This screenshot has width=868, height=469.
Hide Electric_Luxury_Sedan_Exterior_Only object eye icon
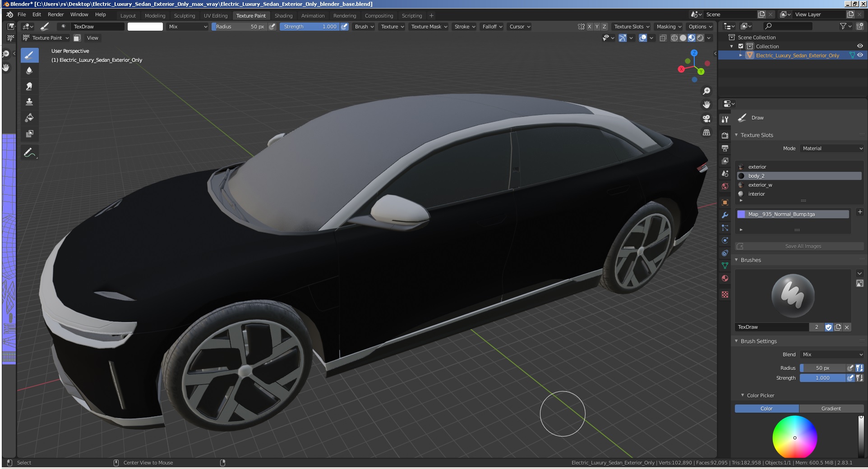point(860,55)
